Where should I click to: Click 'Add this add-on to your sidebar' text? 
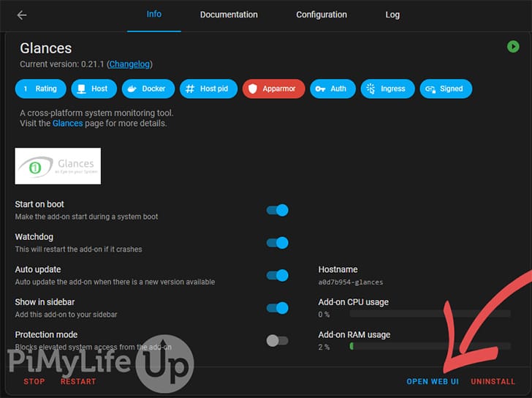[66, 315]
